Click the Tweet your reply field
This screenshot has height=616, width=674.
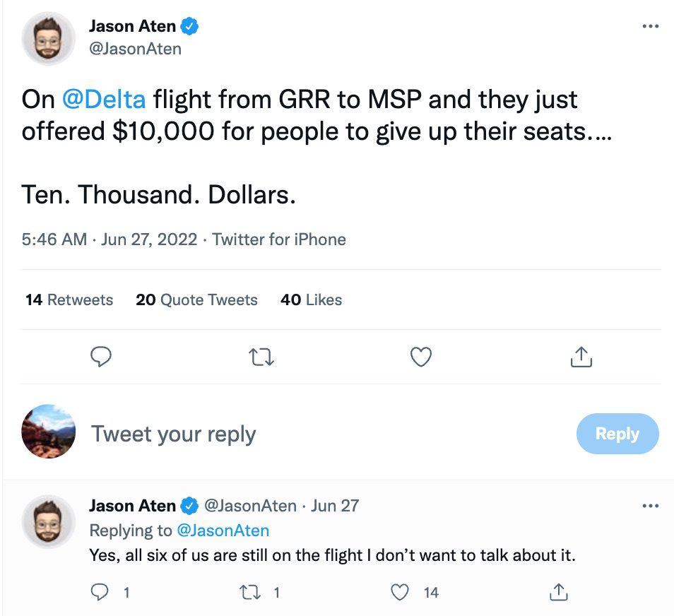point(174,434)
